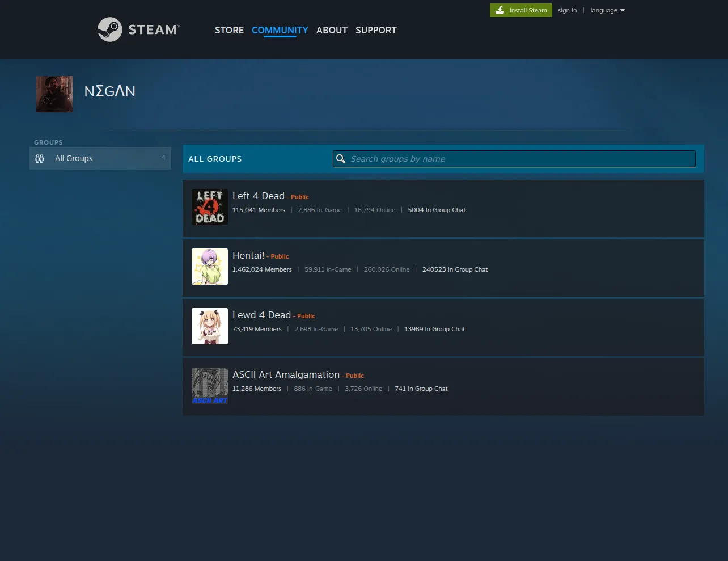Go to the STORE menu
The width and height of the screenshot is (728, 561).
coord(229,30)
